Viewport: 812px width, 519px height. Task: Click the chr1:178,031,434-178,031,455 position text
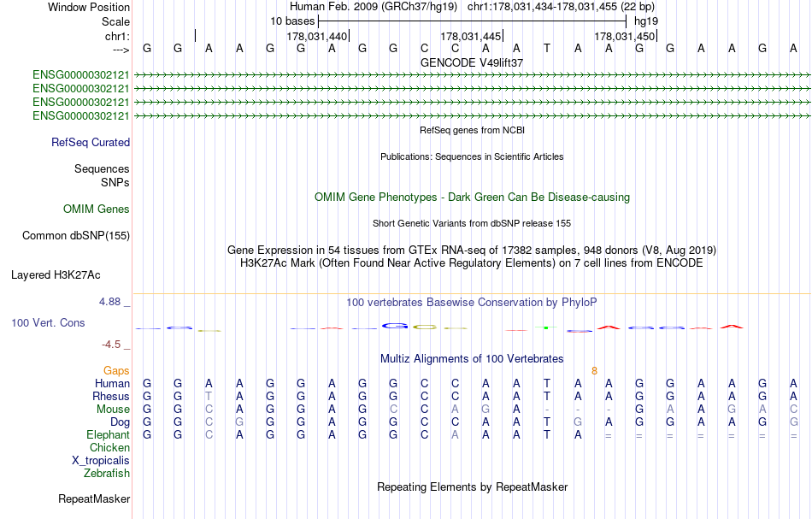(561, 7)
